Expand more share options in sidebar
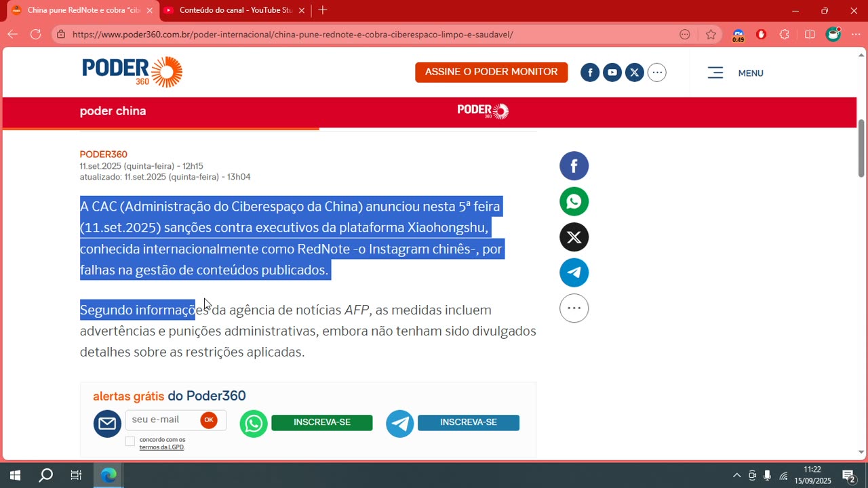The width and height of the screenshot is (868, 488). tap(574, 308)
